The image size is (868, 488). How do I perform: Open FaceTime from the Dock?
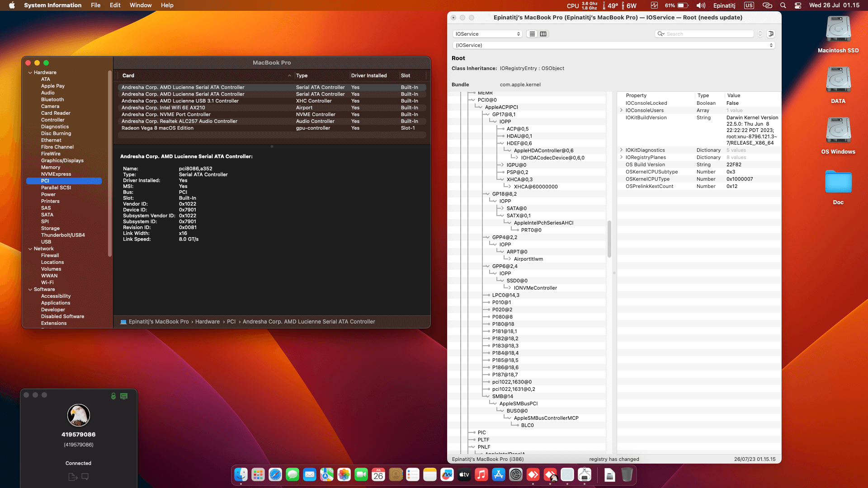362,475
